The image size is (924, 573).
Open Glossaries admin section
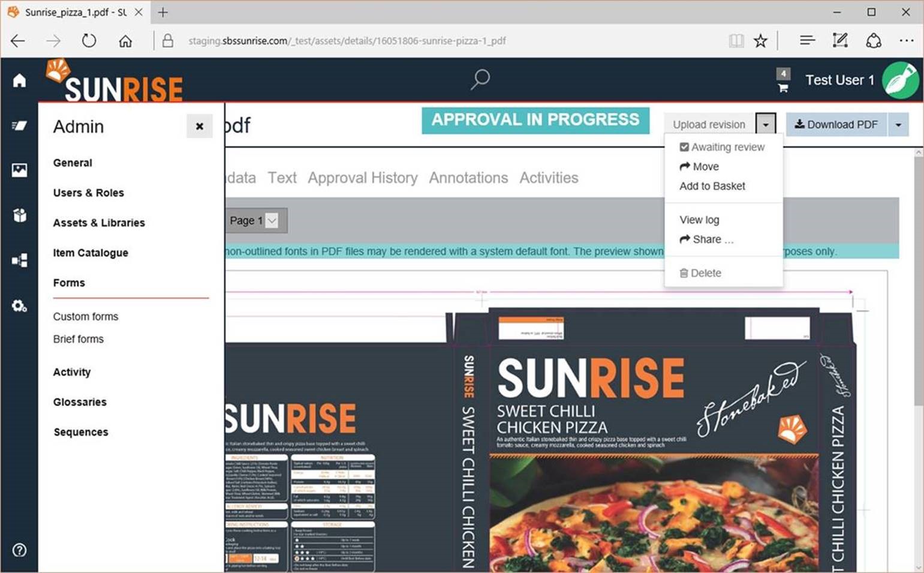[80, 402]
